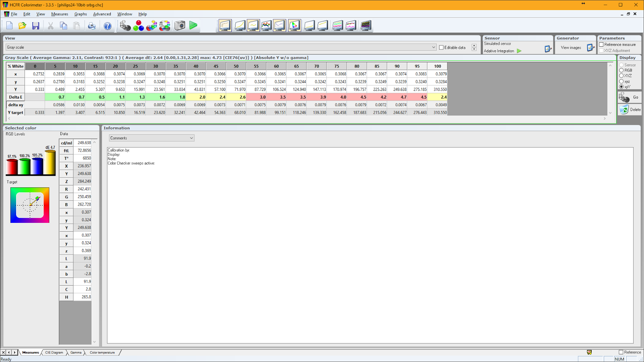Image resolution: width=644 pixels, height=362 pixels.
Task: Click the Go measurement button
Action: coord(630,97)
